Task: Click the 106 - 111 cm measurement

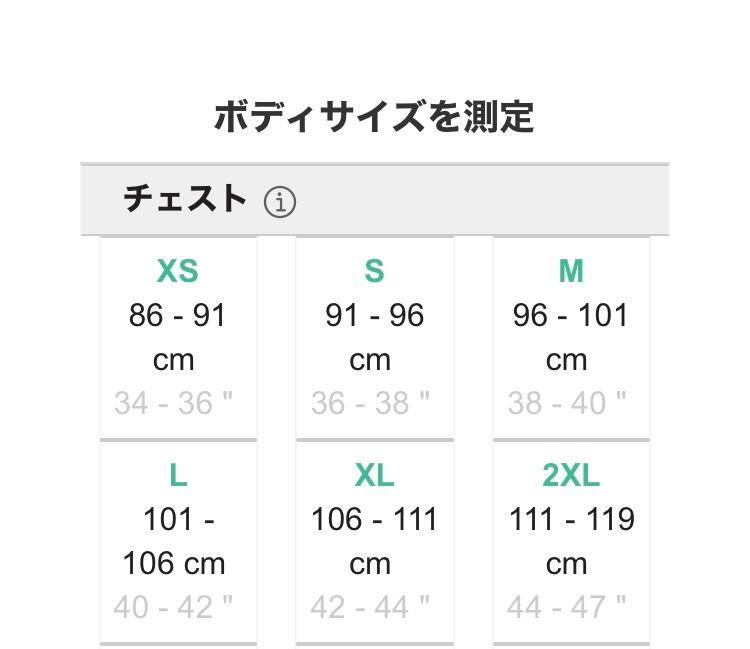Action: 374,541
